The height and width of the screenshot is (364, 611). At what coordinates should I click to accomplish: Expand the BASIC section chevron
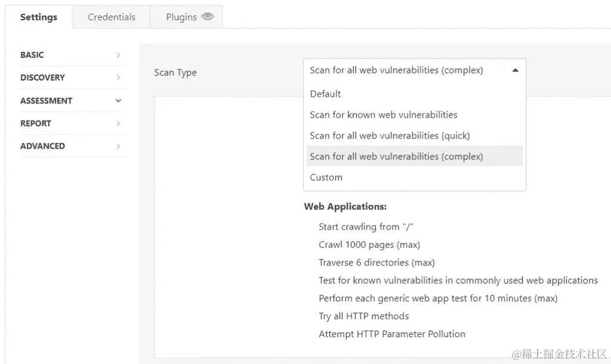point(118,55)
